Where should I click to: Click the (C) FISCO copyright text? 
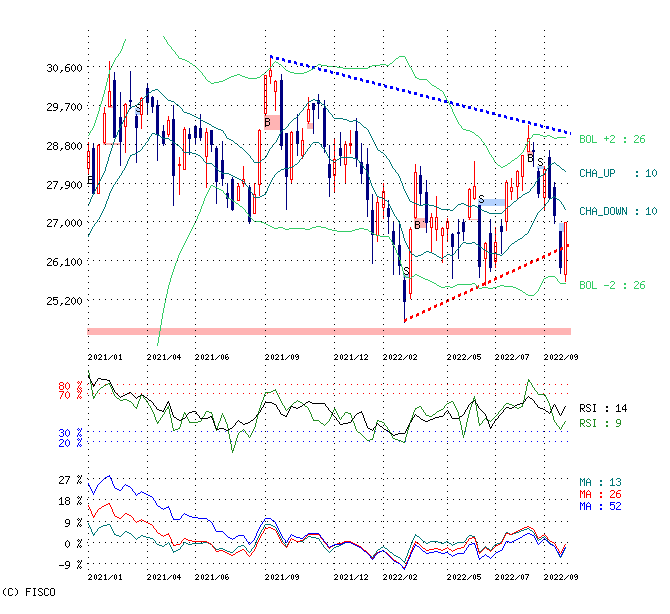pyautogui.click(x=28, y=592)
